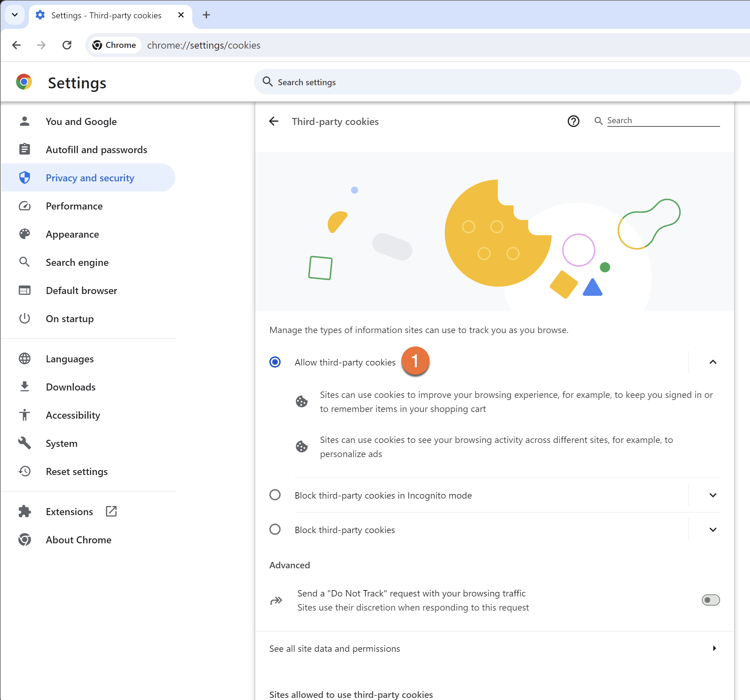Image resolution: width=750 pixels, height=700 pixels.
Task: Expand Block third-party cookies details chevron
Action: coord(712,530)
